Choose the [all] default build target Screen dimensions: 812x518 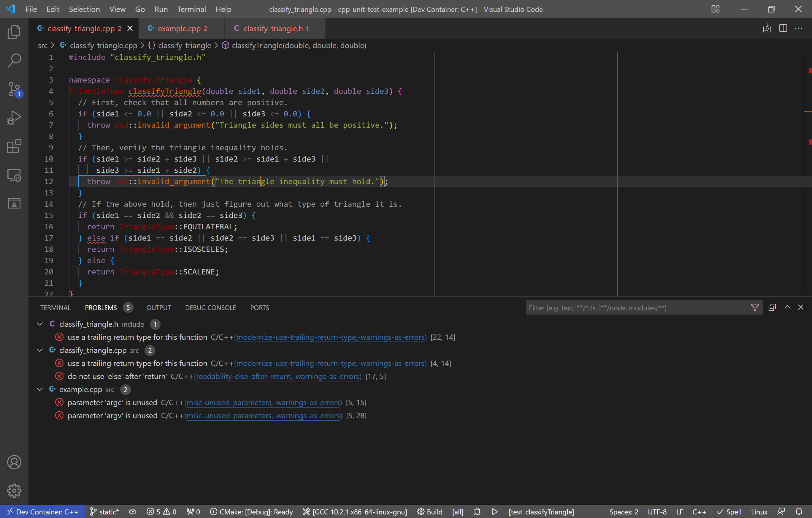point(458,511)
